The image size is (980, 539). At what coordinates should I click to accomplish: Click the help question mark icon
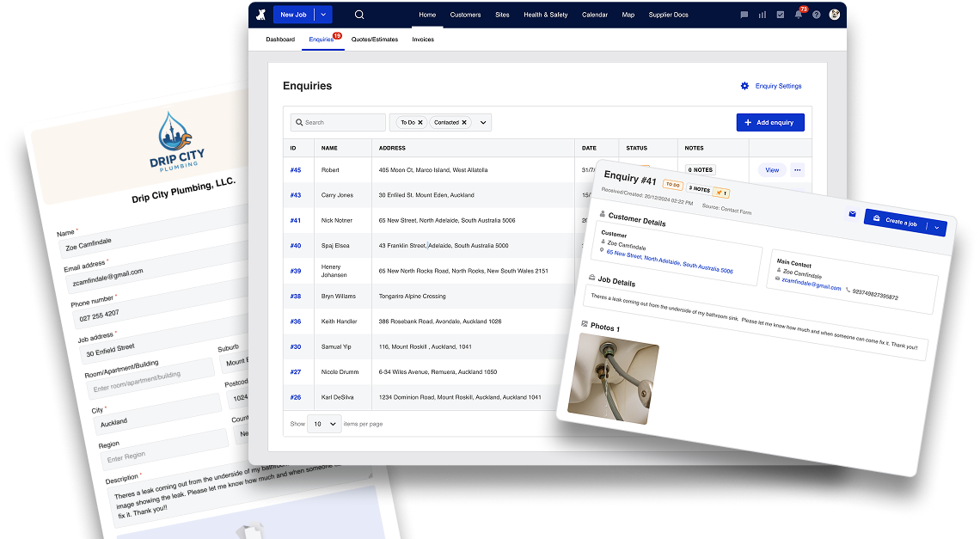tap(816, 15)
